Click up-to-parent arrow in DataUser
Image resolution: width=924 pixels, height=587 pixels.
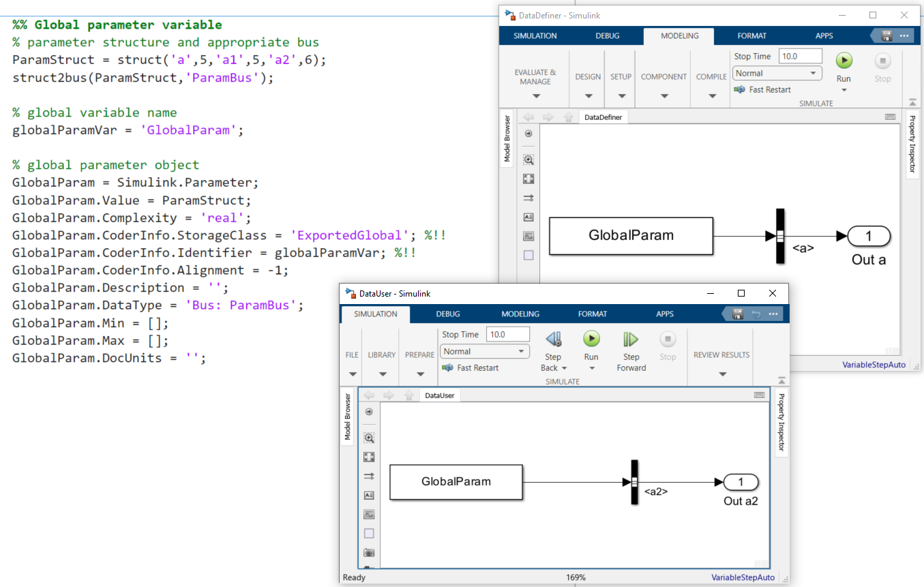pos(408,395)
